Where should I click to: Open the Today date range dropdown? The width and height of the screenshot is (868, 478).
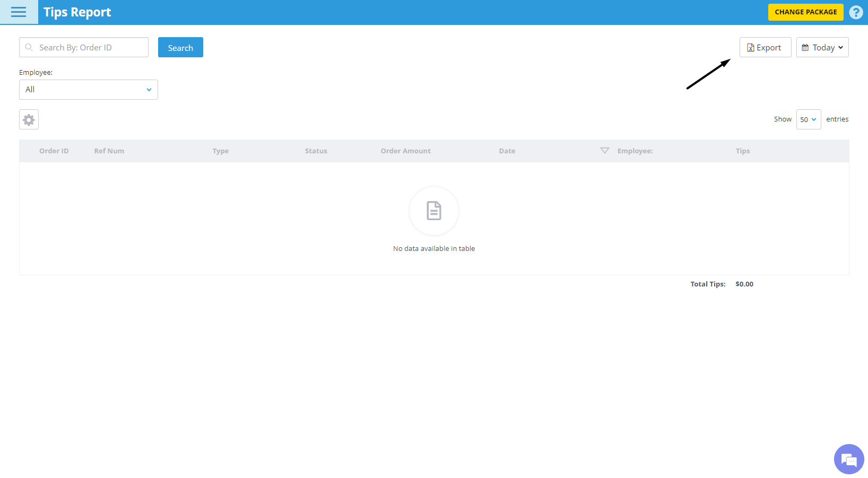point(822,48)
